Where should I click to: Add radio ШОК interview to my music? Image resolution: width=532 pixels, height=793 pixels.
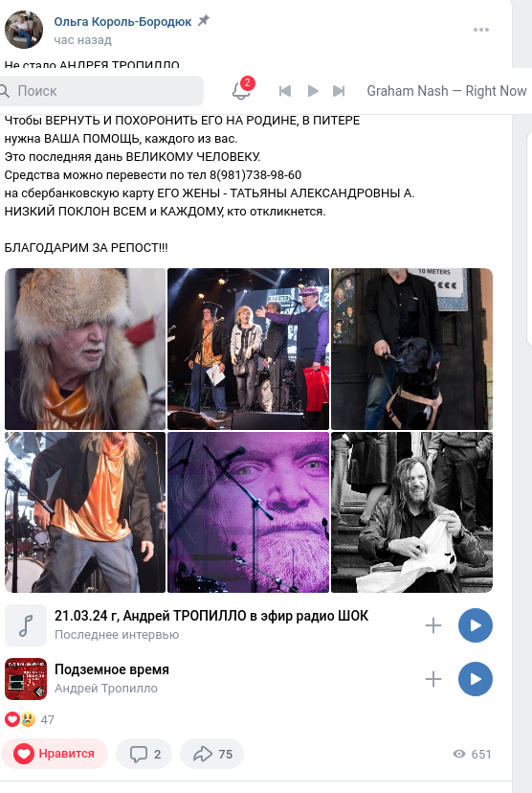(433, 625)
